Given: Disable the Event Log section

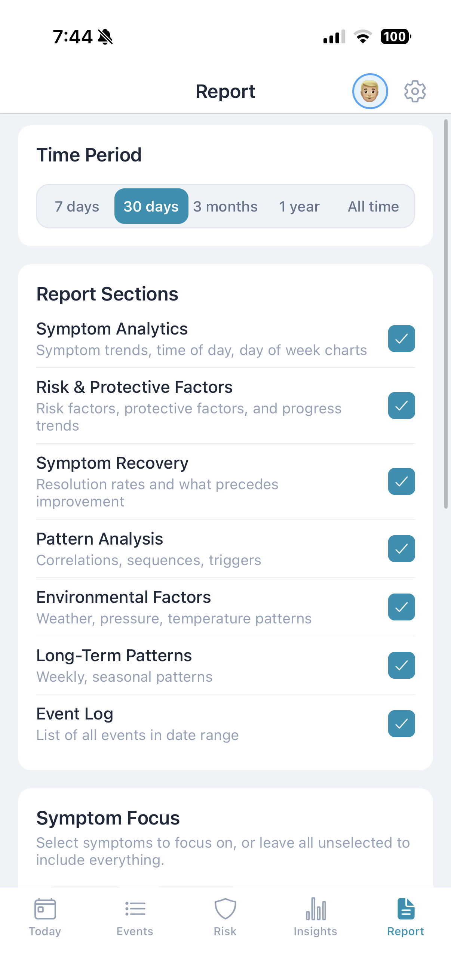Looking at the screenshot, I should click(x=401, y=724).
